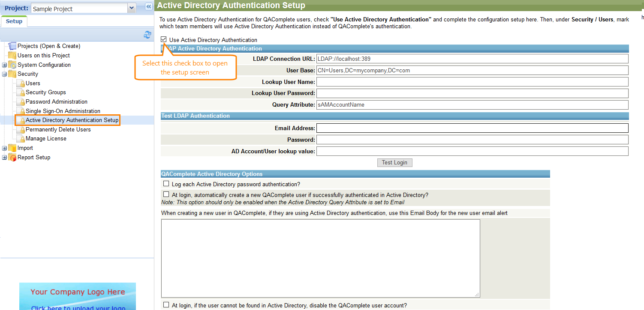Viewport: 644px width, 310px height.
Task: Click the System Configuration gear folder icon
Action: [x=12, y=65]
